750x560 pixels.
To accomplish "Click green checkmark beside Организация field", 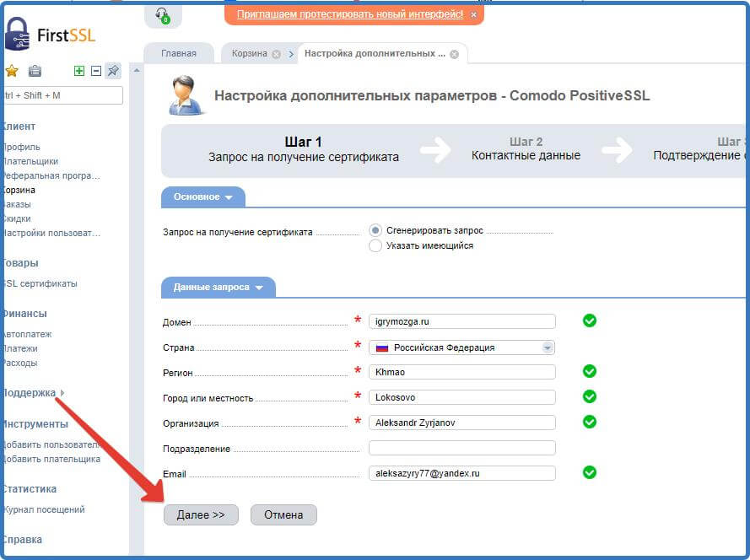I will click(x=589, y=422).
